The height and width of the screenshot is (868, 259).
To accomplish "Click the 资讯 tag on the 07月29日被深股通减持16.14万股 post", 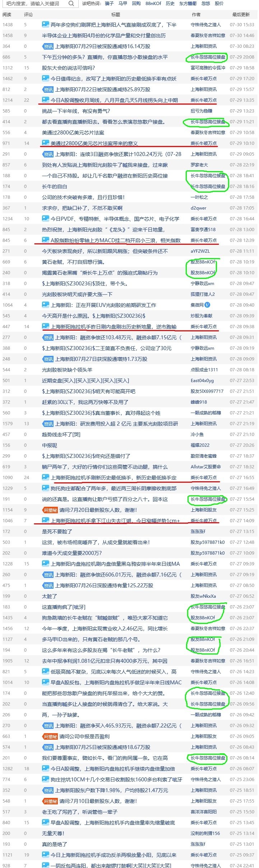I will 48,46.
